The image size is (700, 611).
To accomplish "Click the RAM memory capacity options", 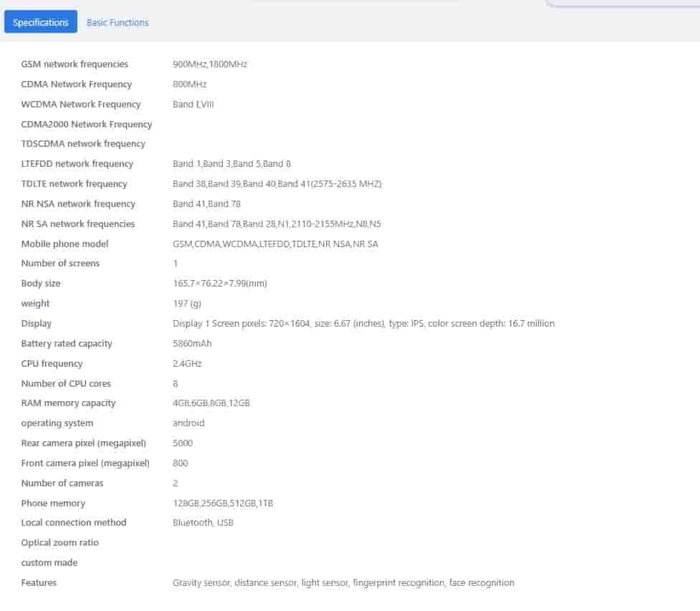I will (211, 403).
